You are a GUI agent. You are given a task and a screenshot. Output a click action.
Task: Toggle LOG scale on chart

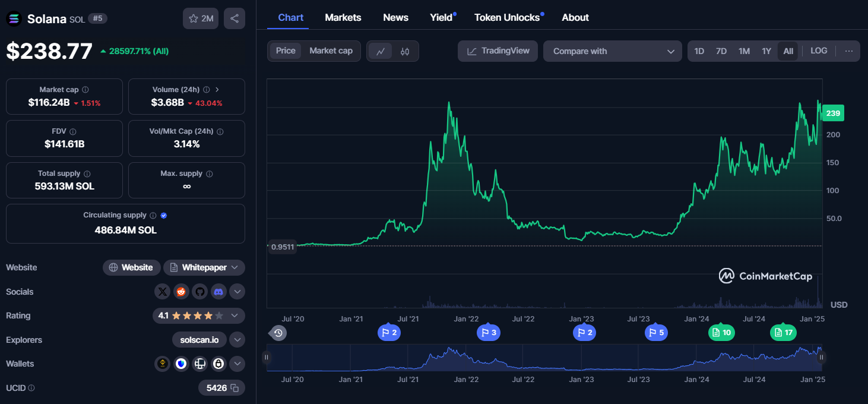(x=819, y=51)
